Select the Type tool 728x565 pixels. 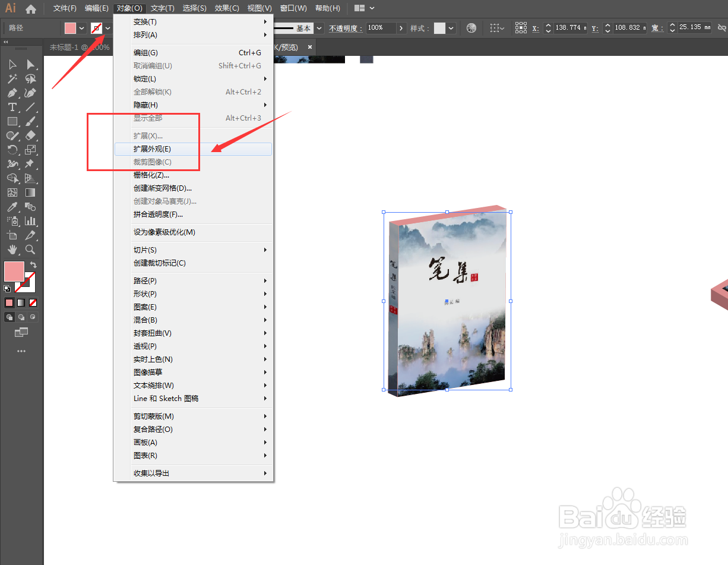tap(12, 107)
